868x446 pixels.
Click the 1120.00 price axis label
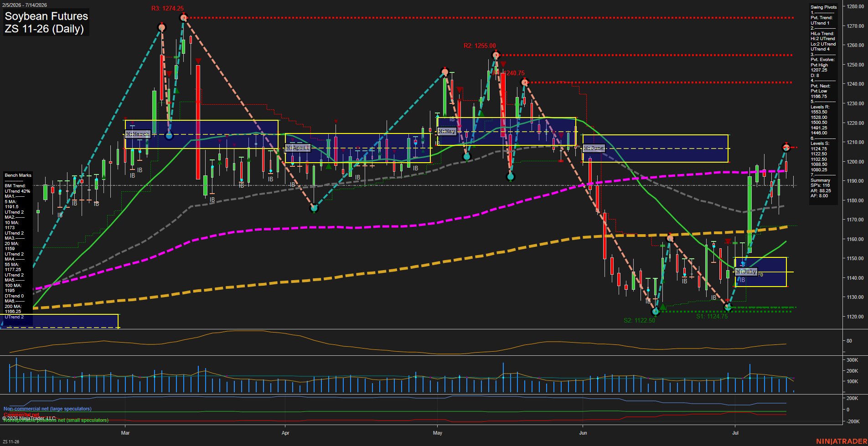click(855, 317)
